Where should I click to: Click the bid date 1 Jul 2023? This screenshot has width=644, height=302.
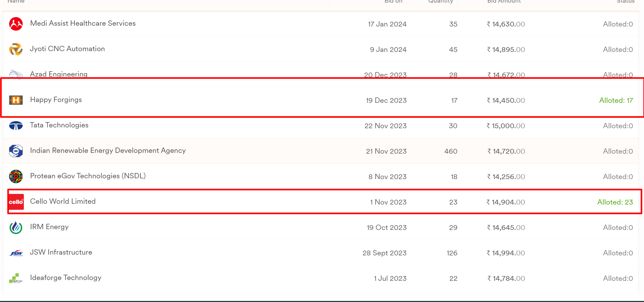click(390, 278)
